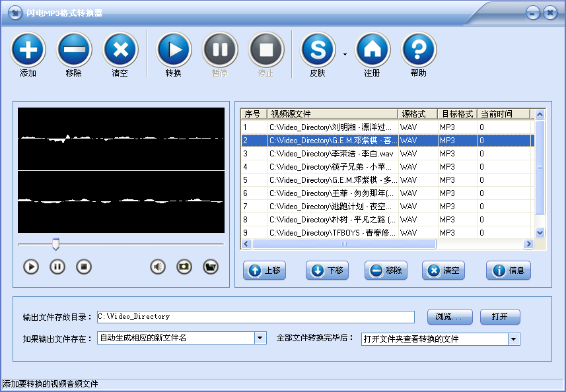Image resolution: width=566 pixels, height=392 pixels.
Task: Pause the preview playback
Action: tap(57, 267)
